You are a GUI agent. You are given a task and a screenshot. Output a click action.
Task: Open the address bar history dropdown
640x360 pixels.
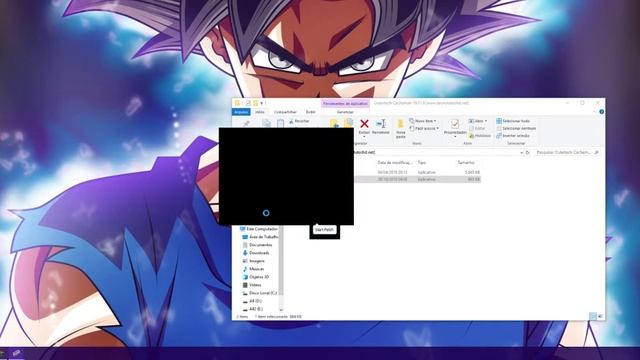[521, 152]
